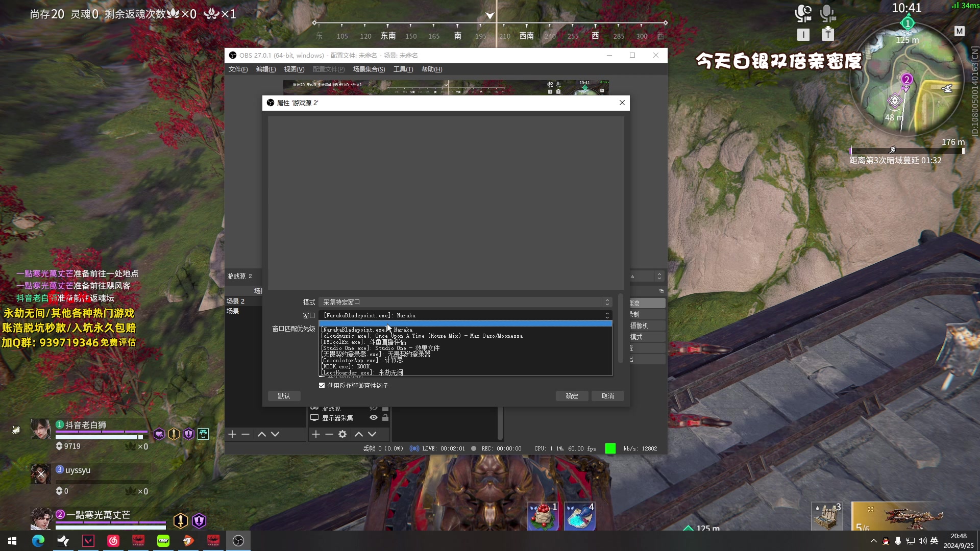Toggle lock of 游戏源 source row
Screen dimensions: 980x551
click(x=385, y=409)
